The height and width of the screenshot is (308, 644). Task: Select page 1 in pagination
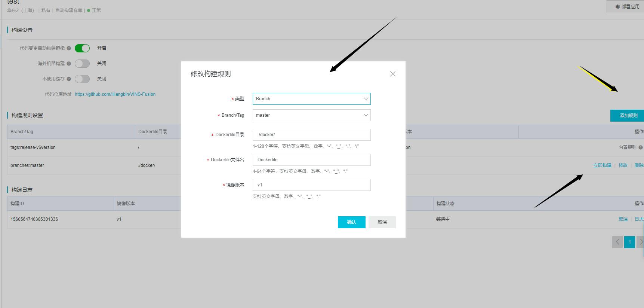[629, 242]
